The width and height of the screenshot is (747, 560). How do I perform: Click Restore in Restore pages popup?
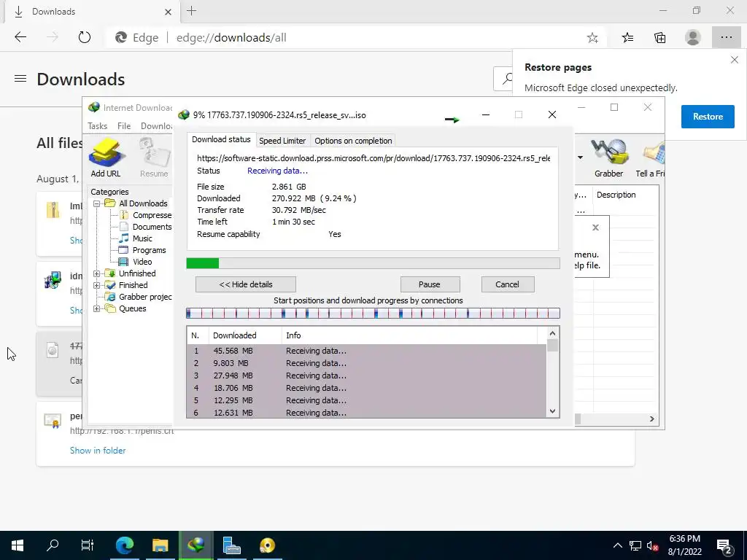coord(708,117)
